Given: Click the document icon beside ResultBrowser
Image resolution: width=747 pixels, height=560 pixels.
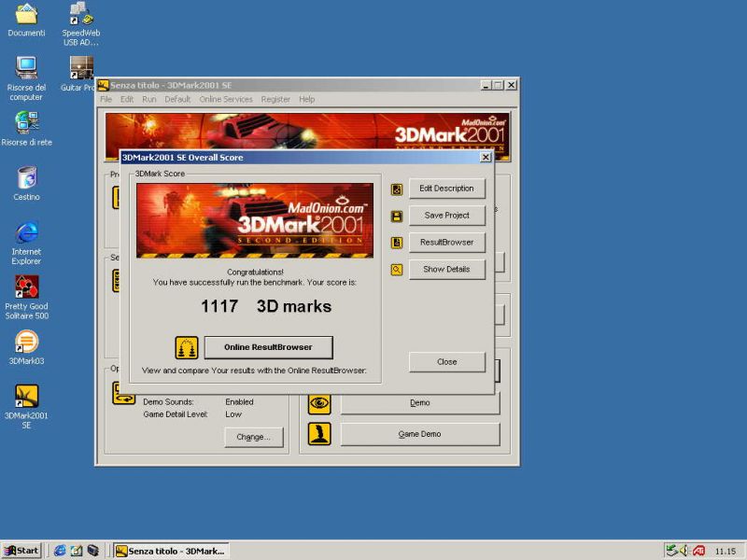Looking at the screenshot, I should coord(396,243).
